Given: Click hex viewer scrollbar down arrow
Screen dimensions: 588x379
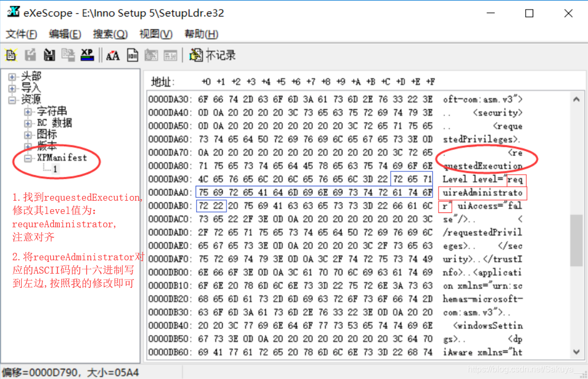Looking at the screenshot, I should point(576,352).
